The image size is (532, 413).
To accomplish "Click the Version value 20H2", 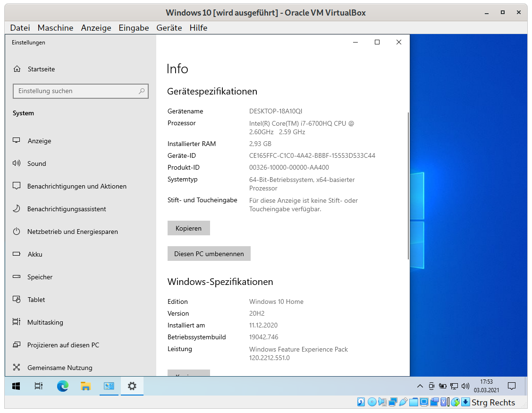I will [x=257, y=313].
